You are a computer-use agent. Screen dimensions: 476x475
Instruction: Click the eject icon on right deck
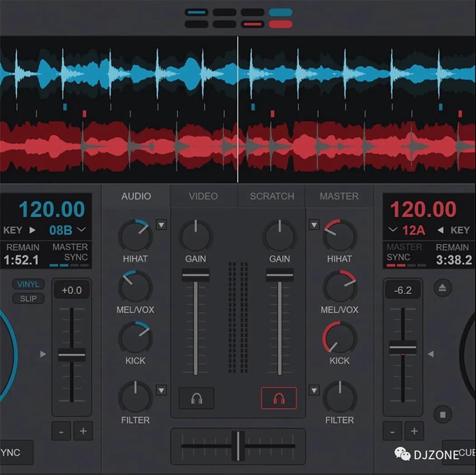(x=442, y=288)
